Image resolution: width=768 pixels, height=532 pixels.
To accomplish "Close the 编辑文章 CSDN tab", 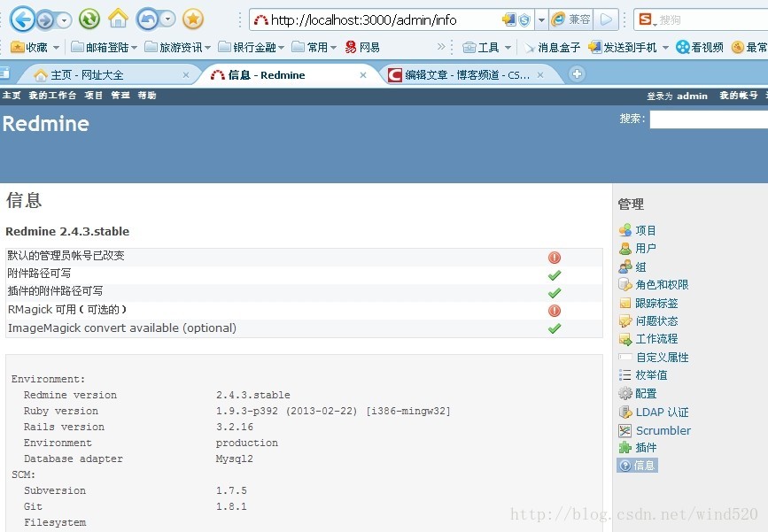I will [x=540, y=75].
